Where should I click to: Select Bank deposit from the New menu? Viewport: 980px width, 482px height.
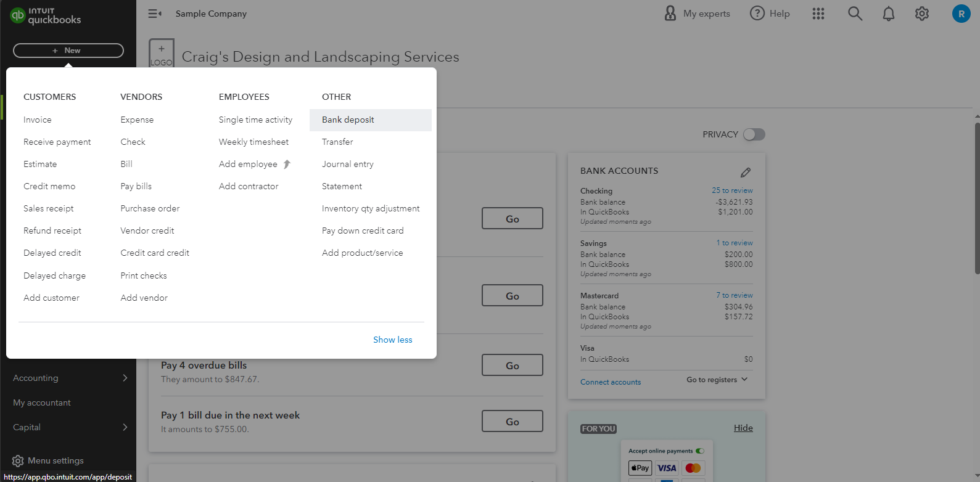(x=348, y=120)
